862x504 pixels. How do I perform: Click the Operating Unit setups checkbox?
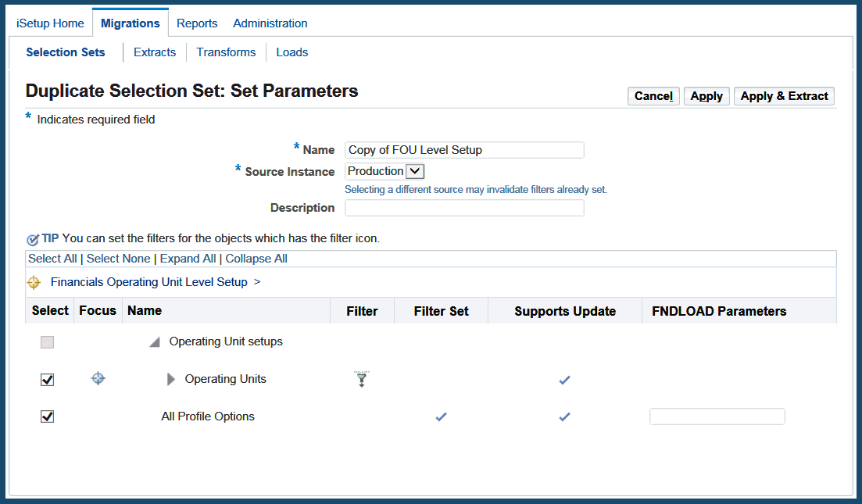coord(48,342)
